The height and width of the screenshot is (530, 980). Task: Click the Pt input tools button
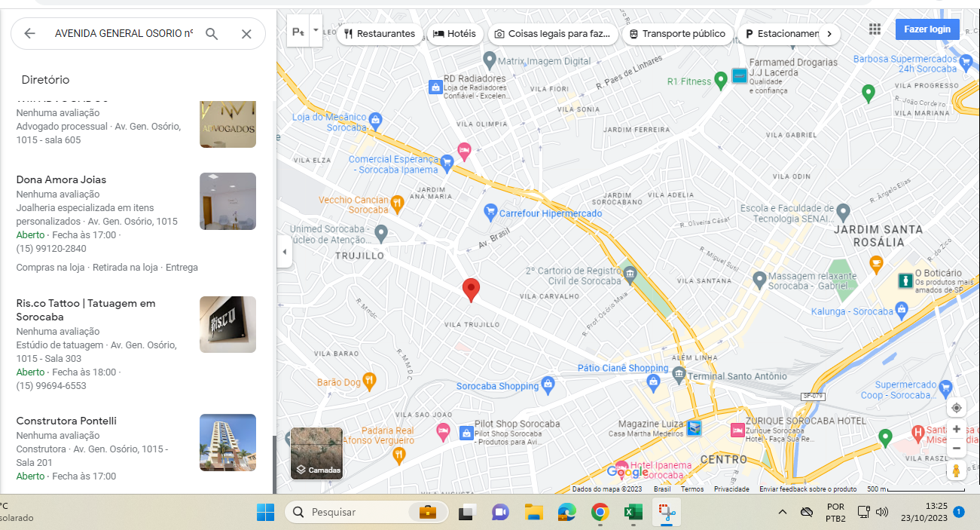[x=298, y=31]
